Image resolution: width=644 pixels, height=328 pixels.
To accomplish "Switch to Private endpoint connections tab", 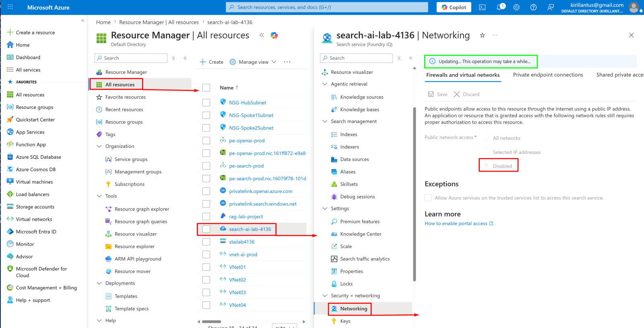I will [548, 75].
